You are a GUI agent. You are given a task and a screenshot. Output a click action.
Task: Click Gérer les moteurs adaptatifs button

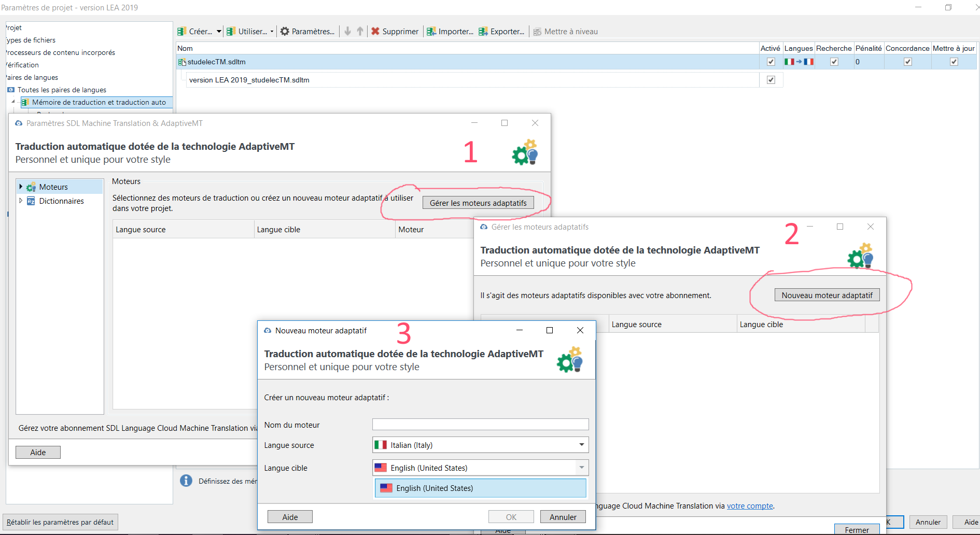coord(478,203)
